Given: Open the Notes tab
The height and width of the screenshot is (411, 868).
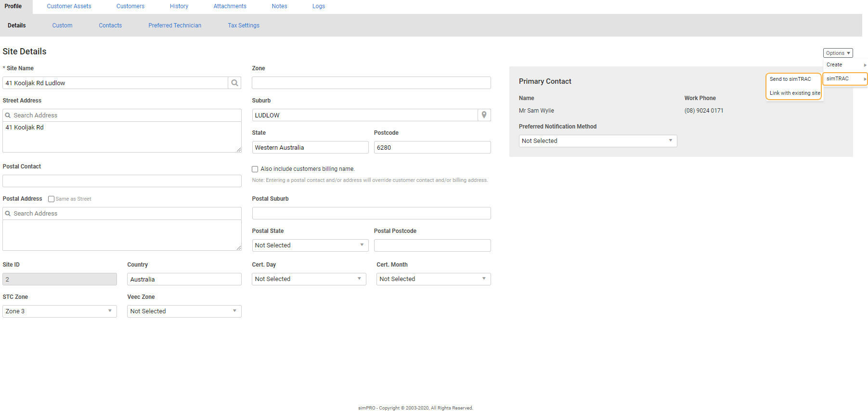Looking at the screenshot, I should [x=279, y=6].
